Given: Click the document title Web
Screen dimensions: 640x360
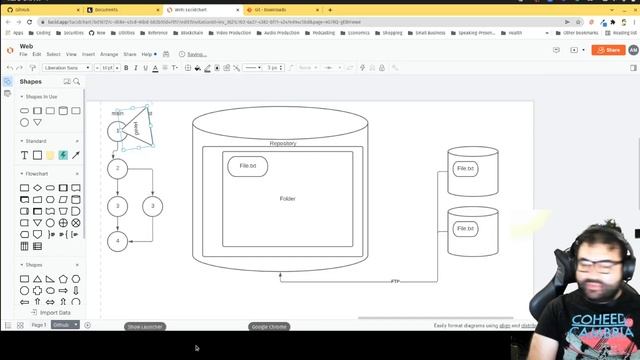Looking at the screenshot, I should tap(26, 46).
